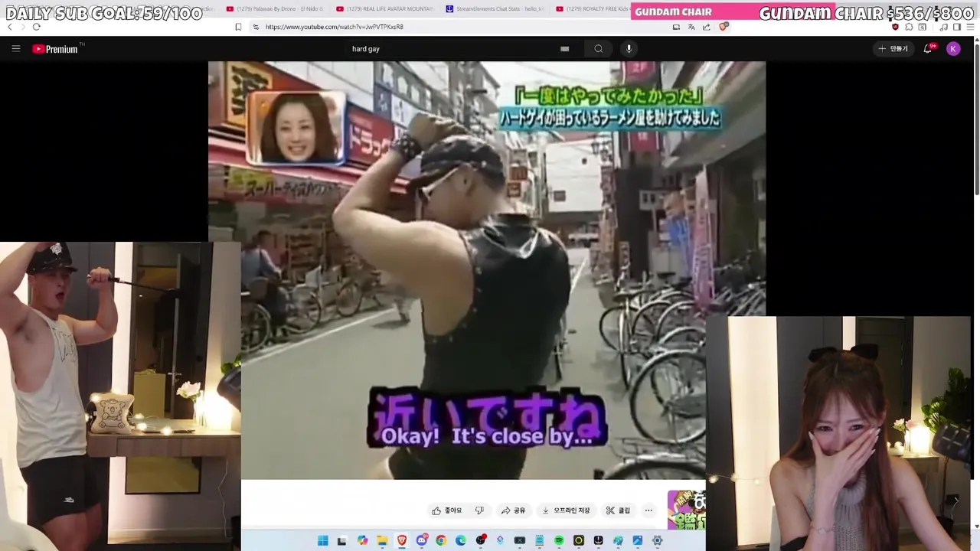Select the YouTube URL in the address bar

(x=335, y=27)
